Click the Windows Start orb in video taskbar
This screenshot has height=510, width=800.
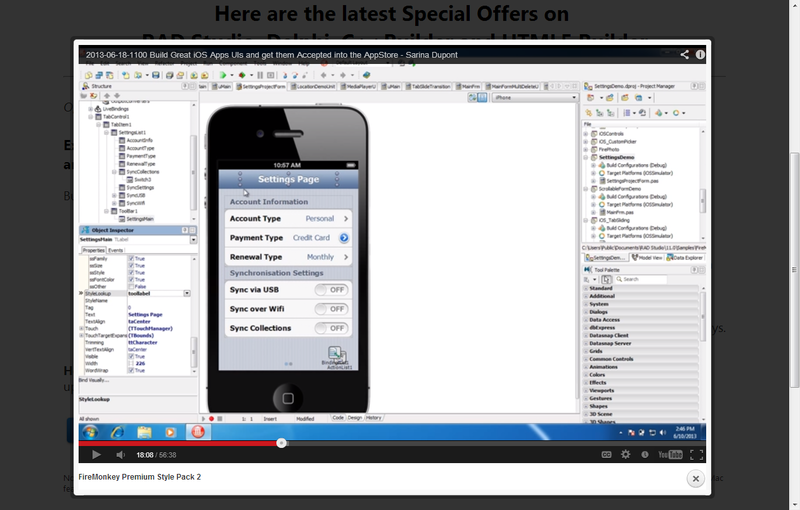pos(90,432)
